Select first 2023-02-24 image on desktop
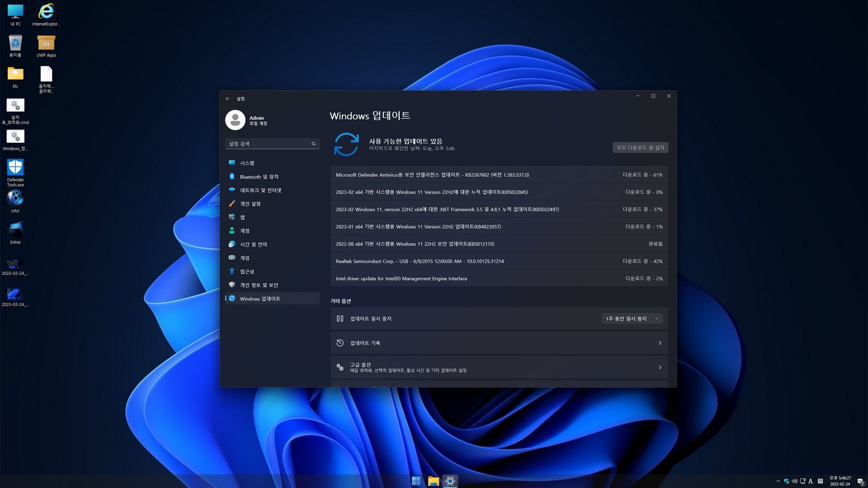The width and height of the screenshot is (868, 488). tap(15, 266)
